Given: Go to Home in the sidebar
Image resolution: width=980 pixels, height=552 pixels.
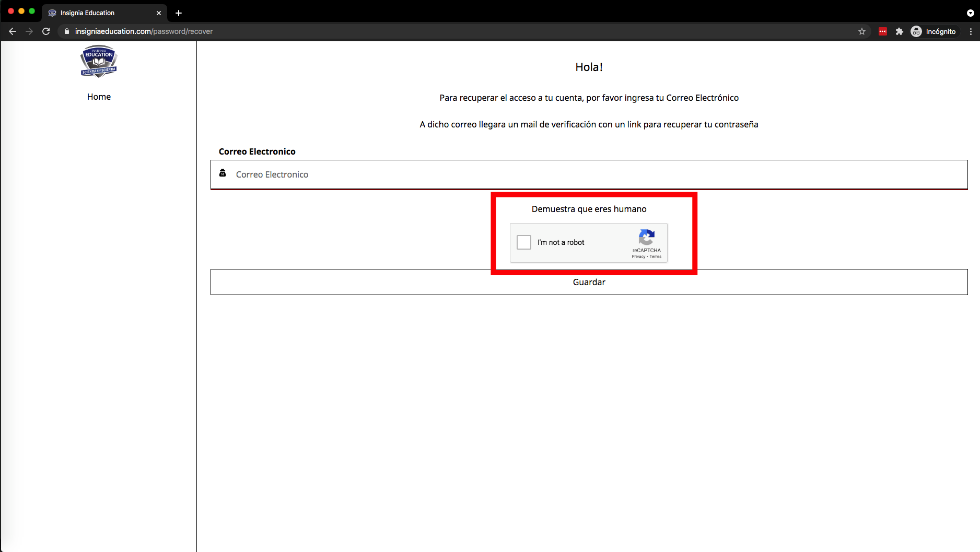Looking at the screenshot, I should coord(99,97).
